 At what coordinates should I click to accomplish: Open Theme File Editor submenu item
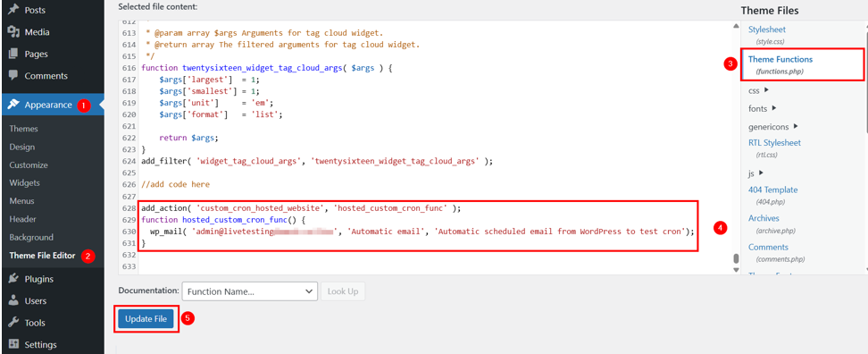42,256
